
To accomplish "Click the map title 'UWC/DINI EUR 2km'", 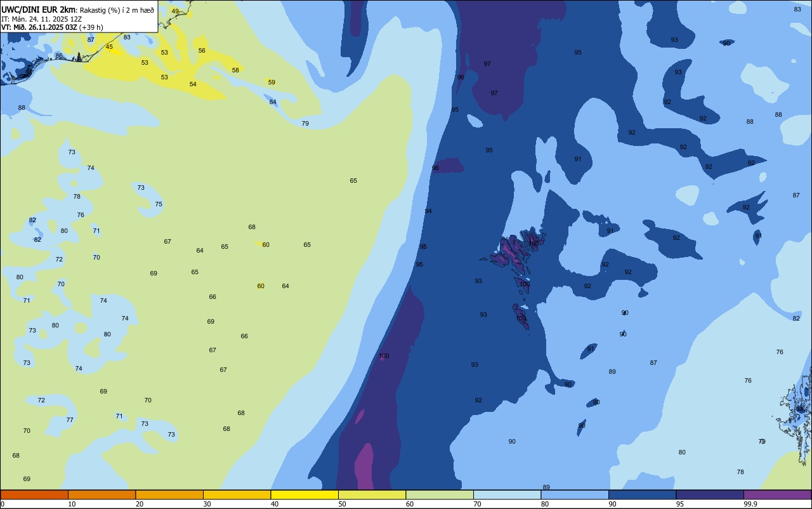I will pyautogui.click(x=39, y=10).
